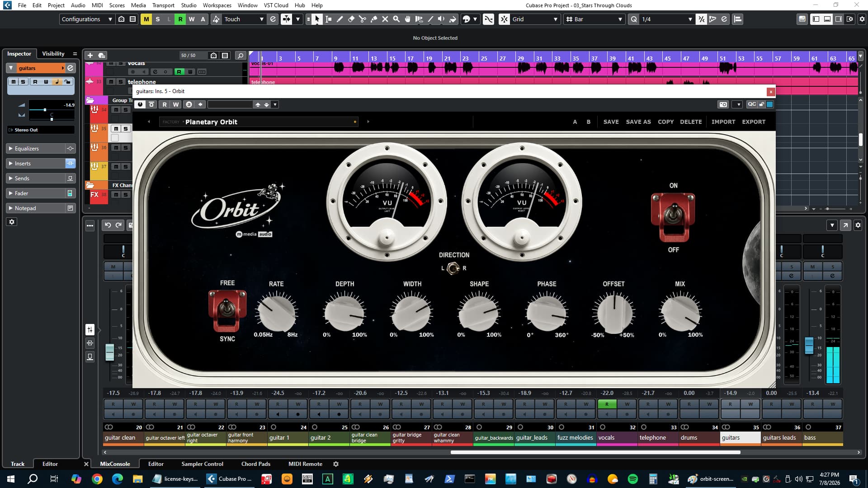Flip the DIRECTION L/R switch
This screenshot has width=868, height=488.
coord(453,268)
